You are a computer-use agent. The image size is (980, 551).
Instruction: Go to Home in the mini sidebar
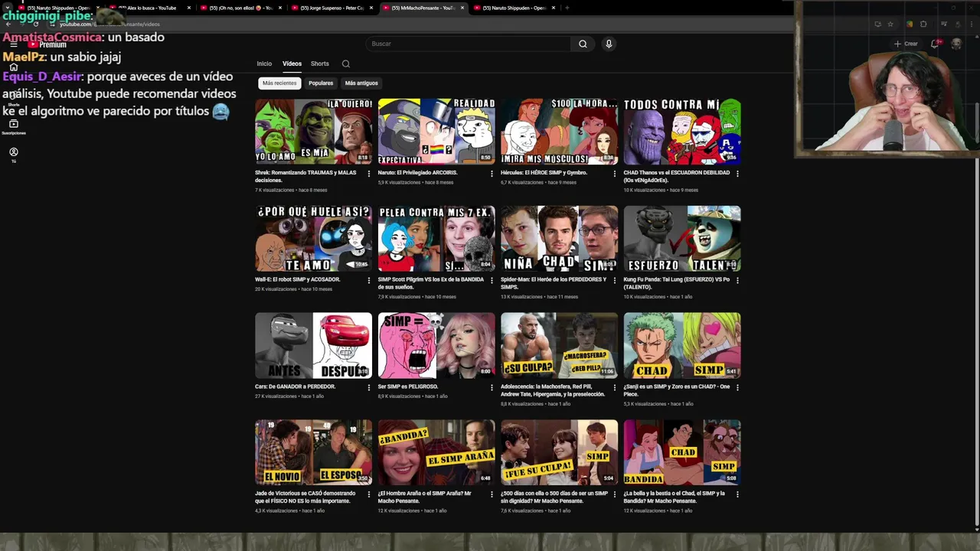pos(13,67)
